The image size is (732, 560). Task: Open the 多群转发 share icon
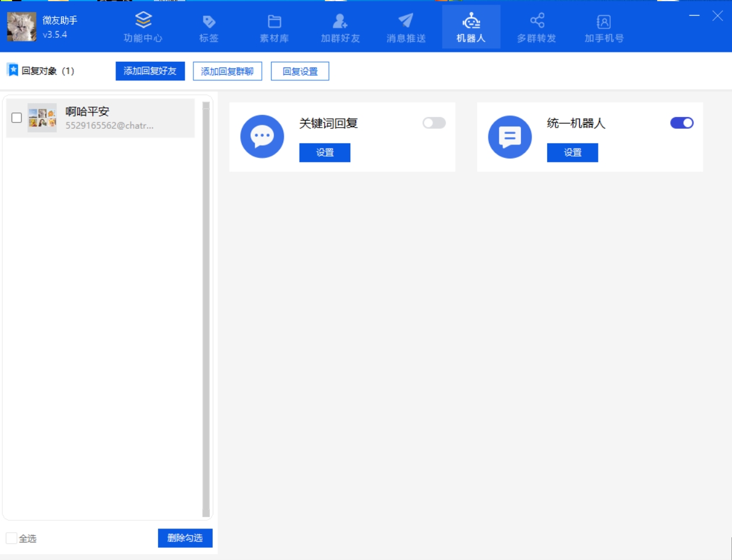point(537,20)
